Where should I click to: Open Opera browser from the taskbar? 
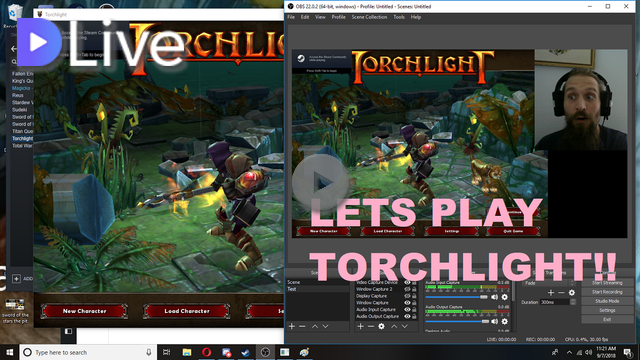tap(207, 352)
